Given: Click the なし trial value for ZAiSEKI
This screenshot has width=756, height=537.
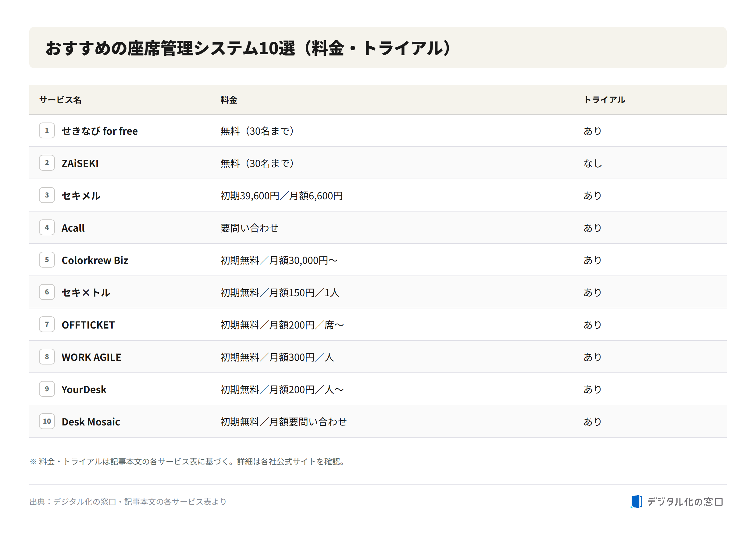Looking at the screenshot, I should tap(593, 163).
